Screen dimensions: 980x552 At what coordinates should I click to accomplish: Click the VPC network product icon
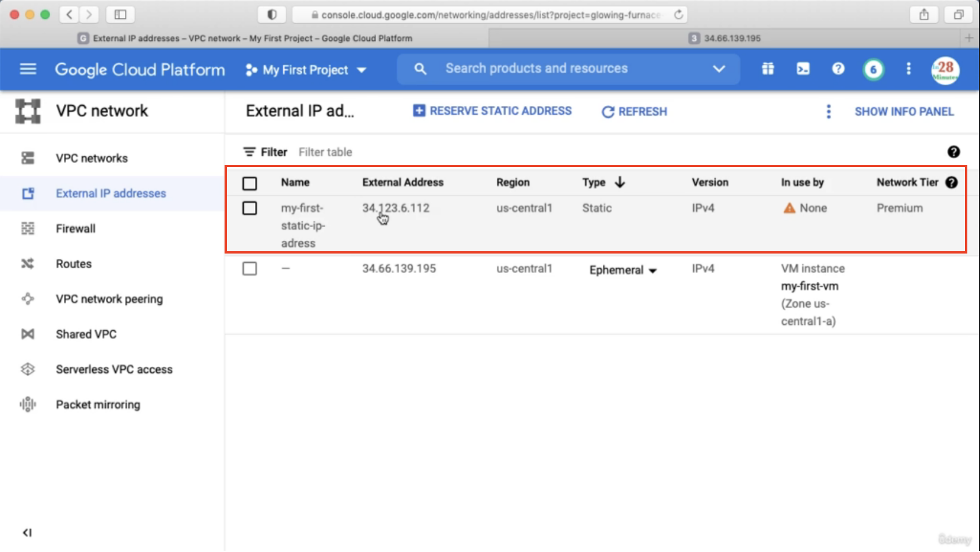(x=28, y=111)
